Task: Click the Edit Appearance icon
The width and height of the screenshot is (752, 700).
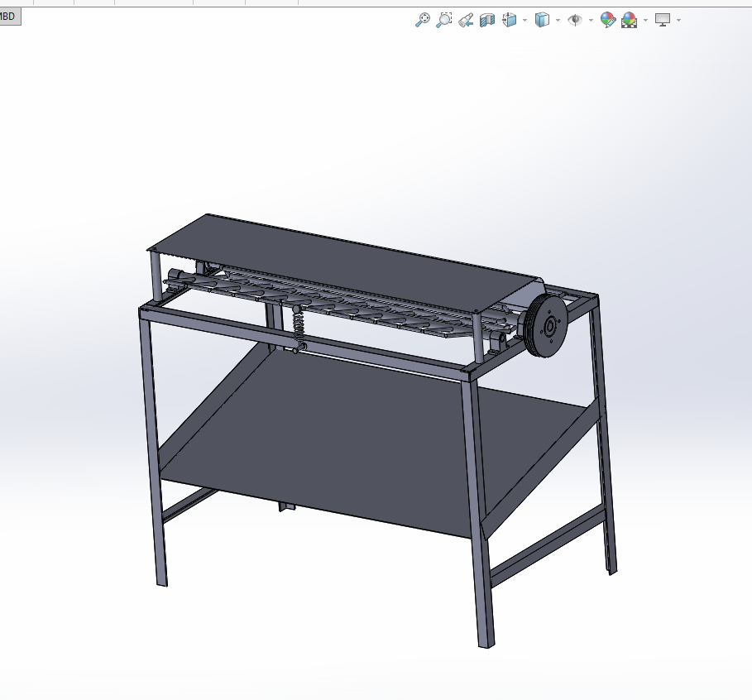Action: point(608,20)
